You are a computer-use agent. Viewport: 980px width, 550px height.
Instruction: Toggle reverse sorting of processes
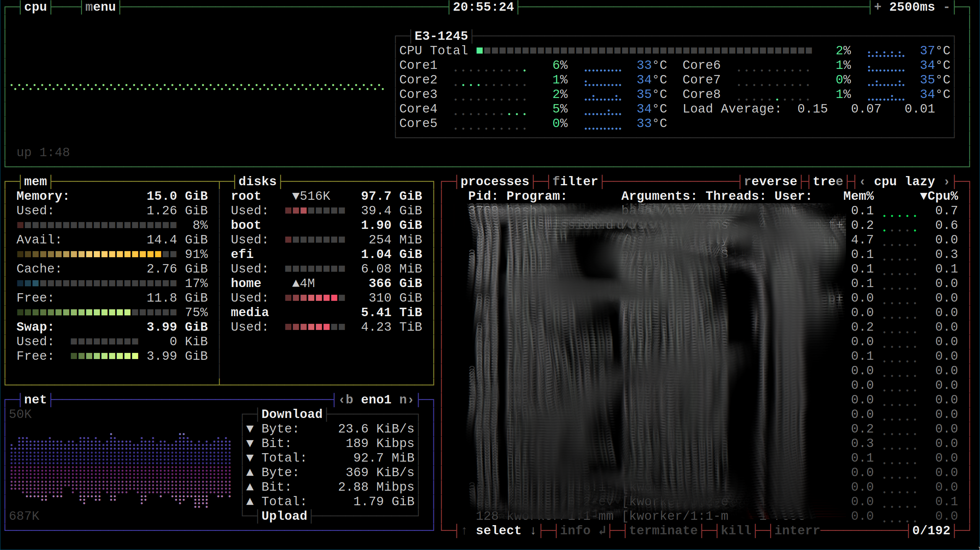pos(771,181)
